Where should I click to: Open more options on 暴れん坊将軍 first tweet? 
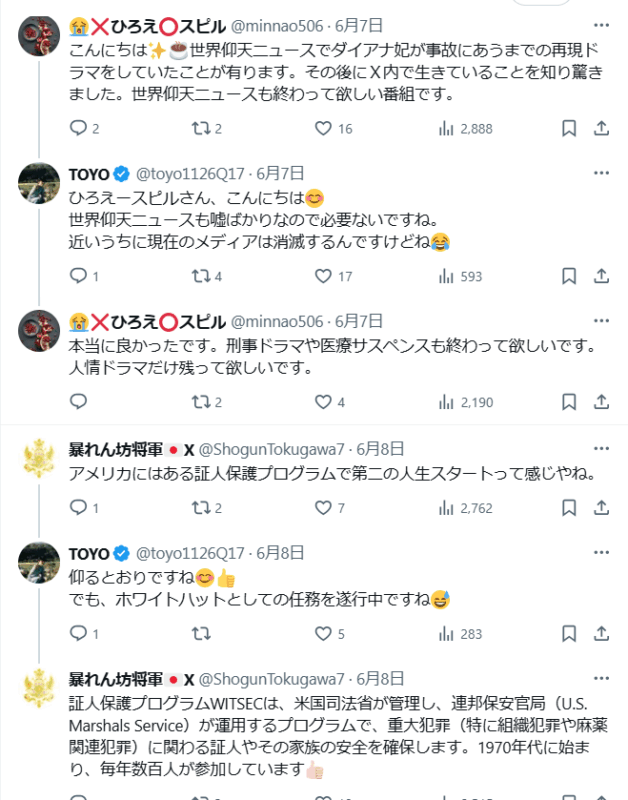[x=601, y=448]
